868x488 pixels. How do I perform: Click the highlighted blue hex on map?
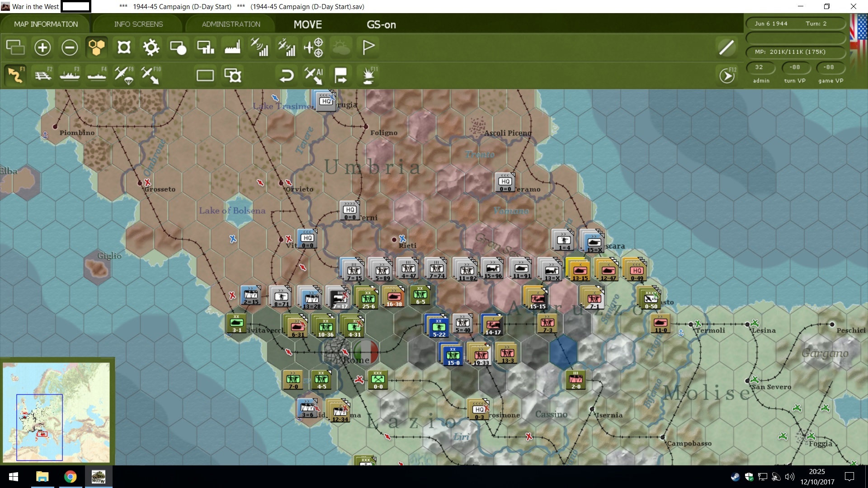(563, 351)
